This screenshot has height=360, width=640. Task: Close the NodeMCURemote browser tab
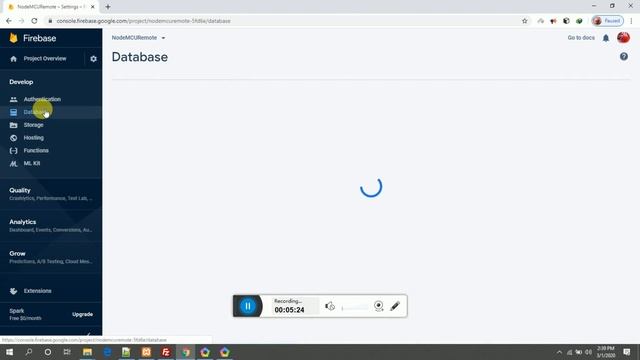tap(93, 7)
